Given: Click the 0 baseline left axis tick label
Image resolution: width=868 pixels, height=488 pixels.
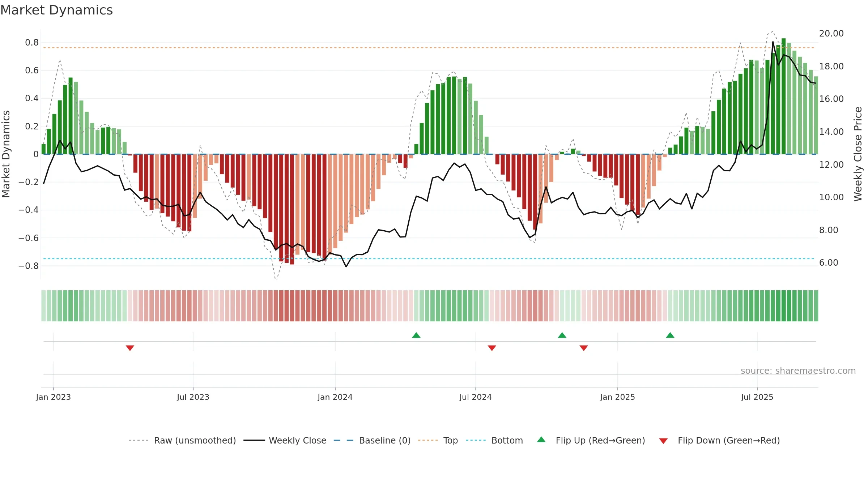Looking at the screenshot, I should pyautogui.click(x=36, y=154).
